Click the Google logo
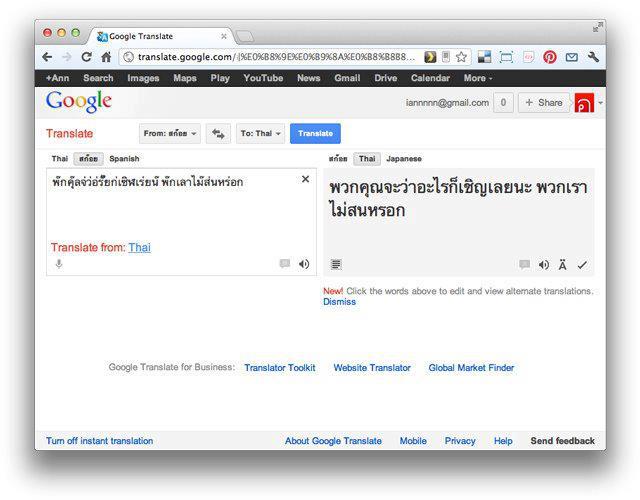Screen dimensions: 640x500 point(78,102)
